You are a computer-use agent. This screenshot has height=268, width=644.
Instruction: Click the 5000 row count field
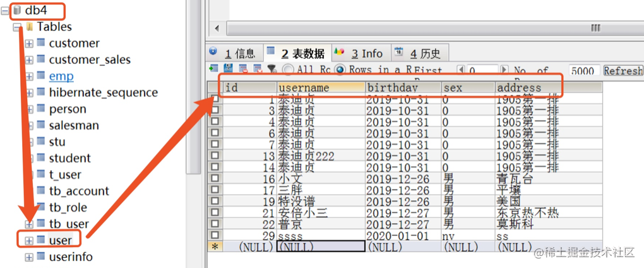[585, 70]
